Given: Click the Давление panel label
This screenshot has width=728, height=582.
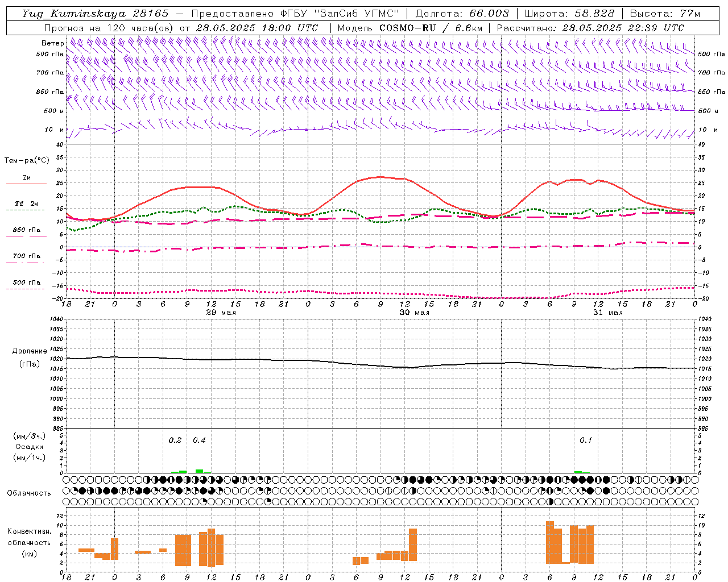Looking at the screenshot, I should pos(30,351).
